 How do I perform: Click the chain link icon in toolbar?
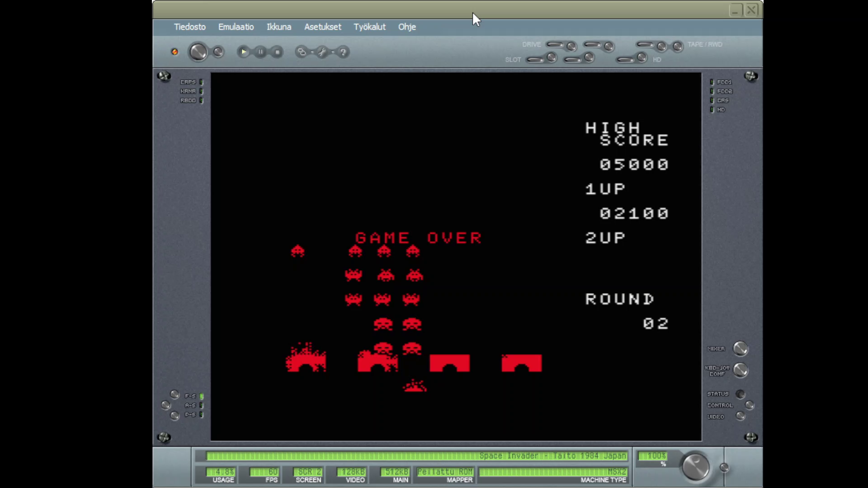click(x=301, y=52)
